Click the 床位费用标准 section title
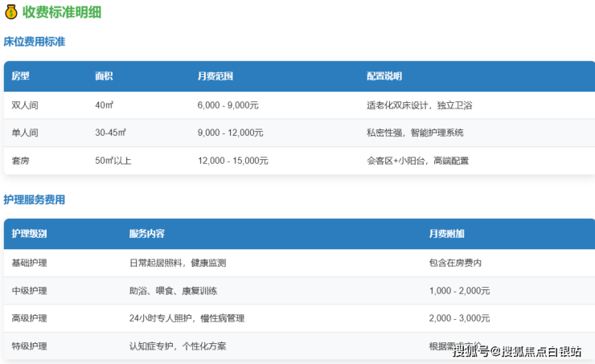Viewport: 595px width, 364px height. [34, 41]
